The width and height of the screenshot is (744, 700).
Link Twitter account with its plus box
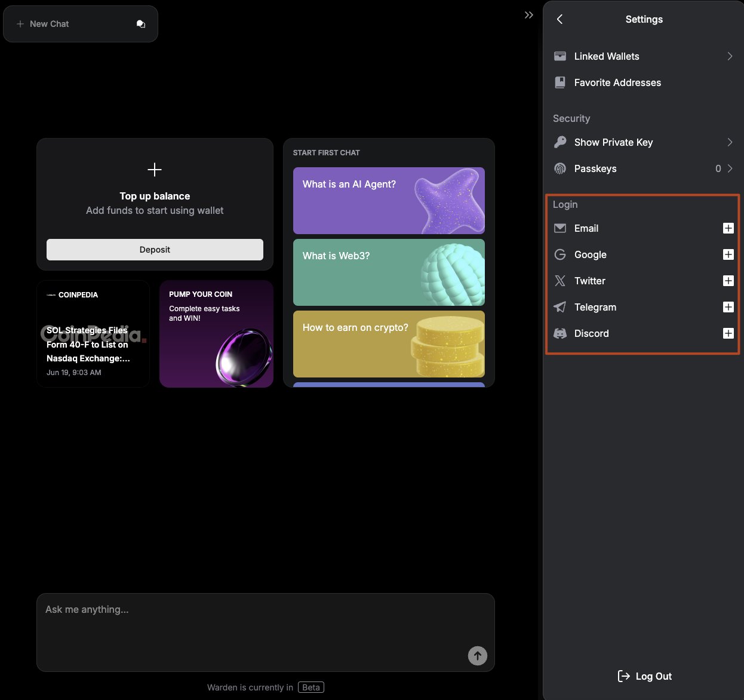[x=728, y=281]
